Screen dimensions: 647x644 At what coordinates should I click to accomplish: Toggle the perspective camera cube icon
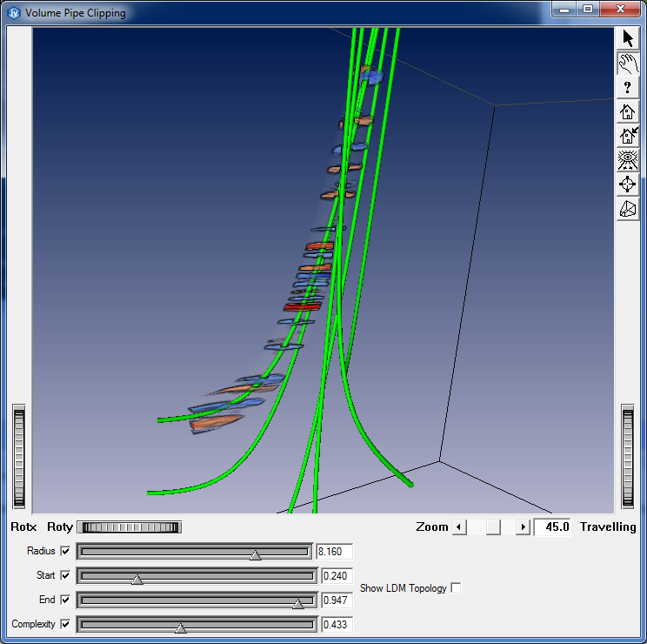tap(627, 209)
